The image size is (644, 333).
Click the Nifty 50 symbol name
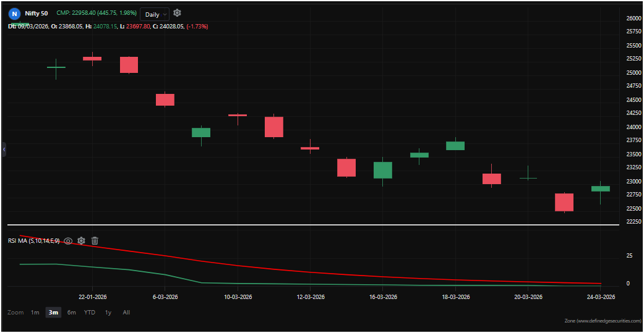[36, 14]
